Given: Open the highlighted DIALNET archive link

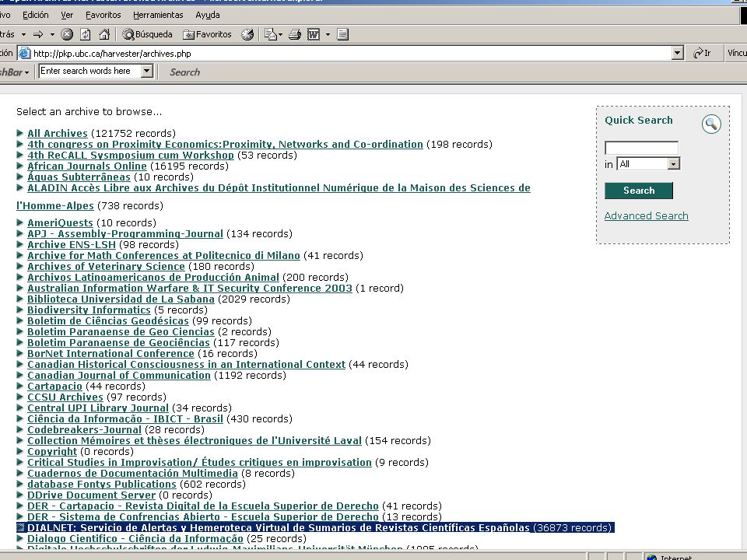Looking at the screenshot, I should (x=279, y=527).
